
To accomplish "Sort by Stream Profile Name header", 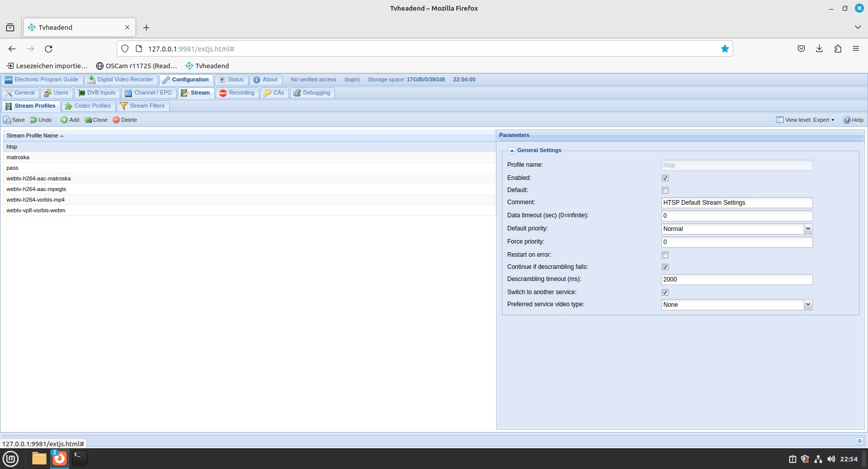I will point(249,136).
